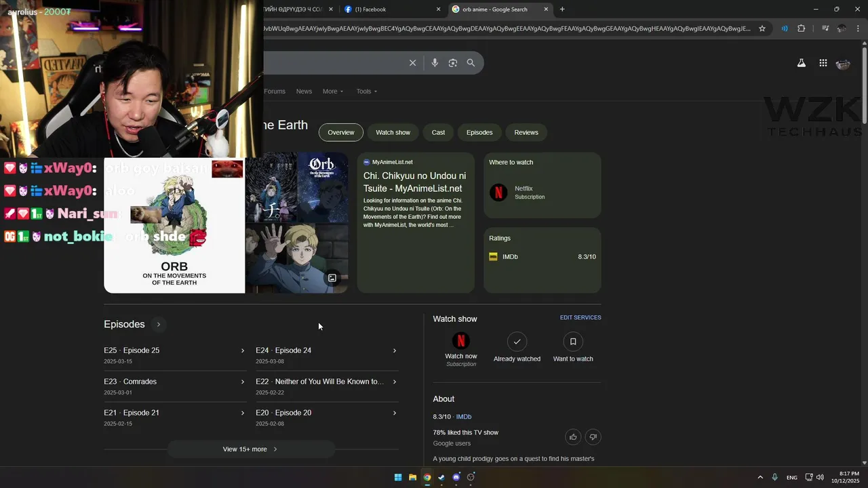Open Search Labs flask icon

(801, 63)
